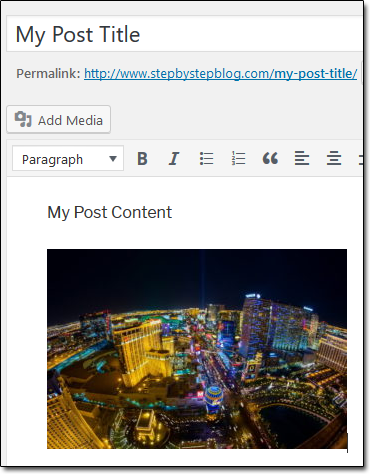Viewport: 370px width, 474px height.
Task: Click the 'Permalink:' label
Action: pyautogui.click(x=48, y=73)
